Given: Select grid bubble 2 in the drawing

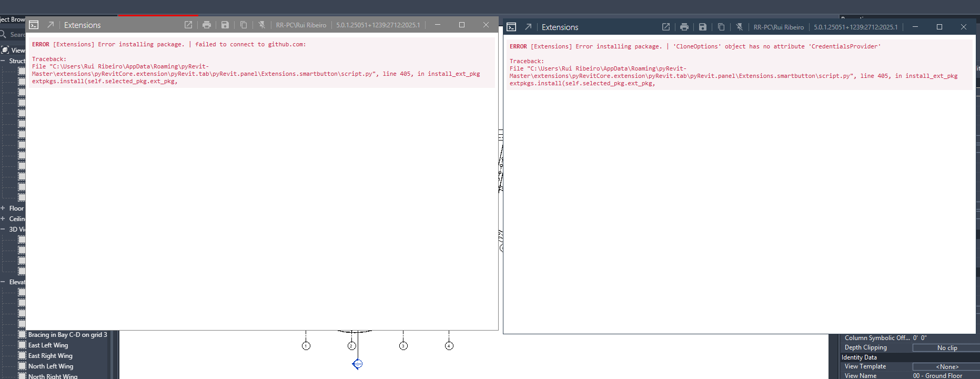Looking at the screenshot, I should [x=352, y=346].
